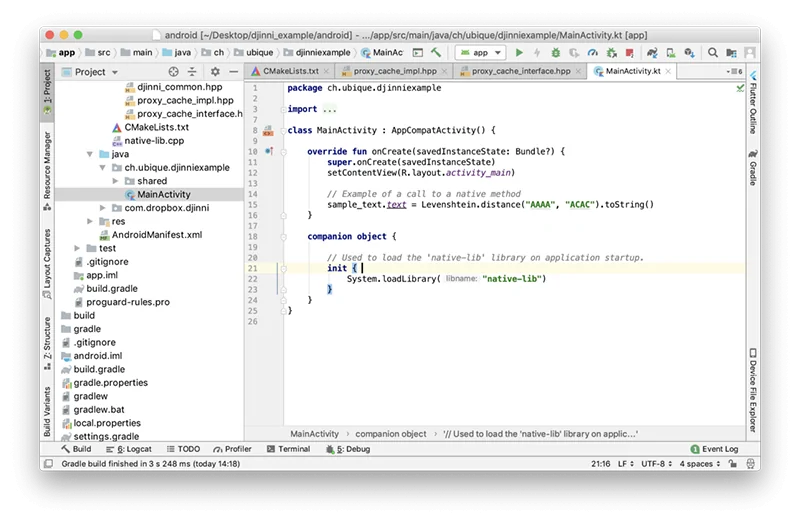Open the Project panel gear settings
The width and height of the screenshot is (800, 523).
click(213, 72)
